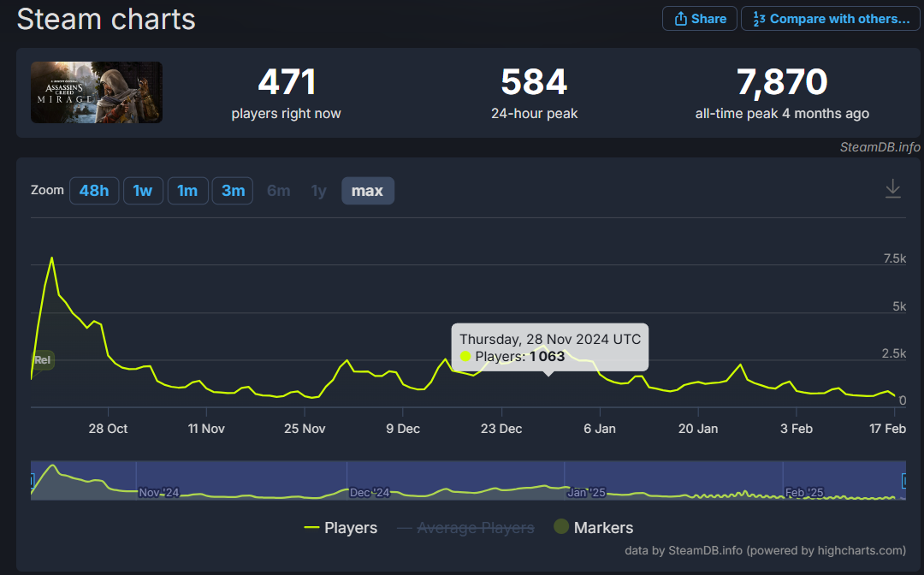Toggle the Players series in legend
Screen dimensions: 924x575
click(x=341, y=528)
